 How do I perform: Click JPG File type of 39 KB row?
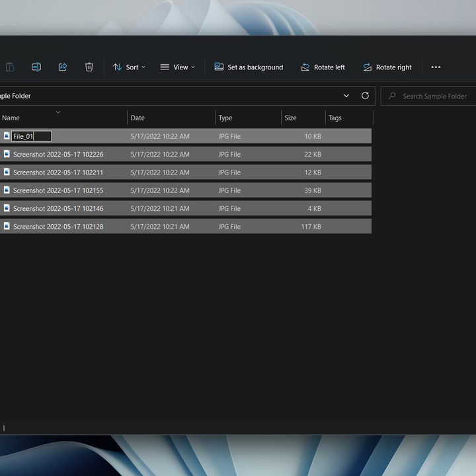[x=229, y=190]
